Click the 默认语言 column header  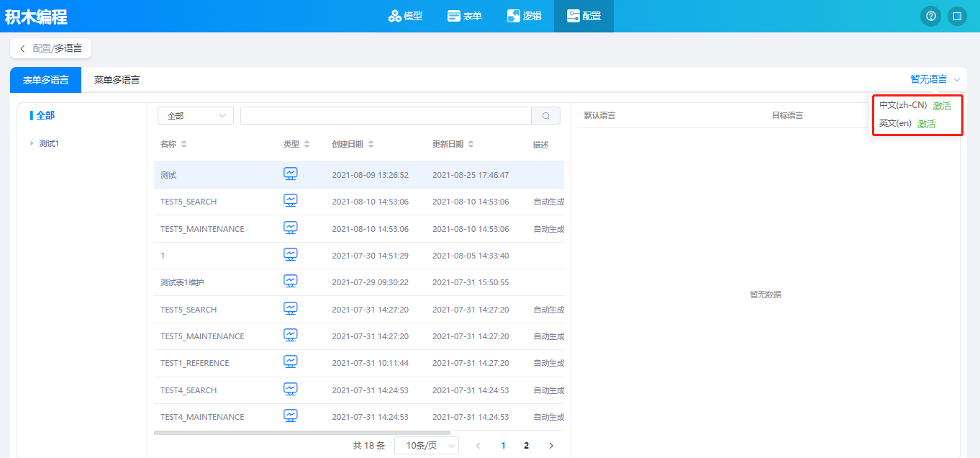click(x=599, y=115)
